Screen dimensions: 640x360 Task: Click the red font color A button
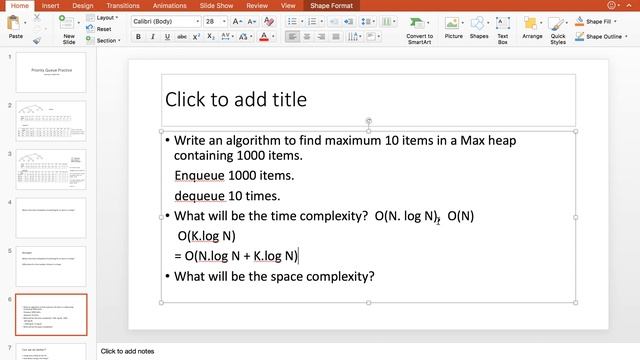264,37
